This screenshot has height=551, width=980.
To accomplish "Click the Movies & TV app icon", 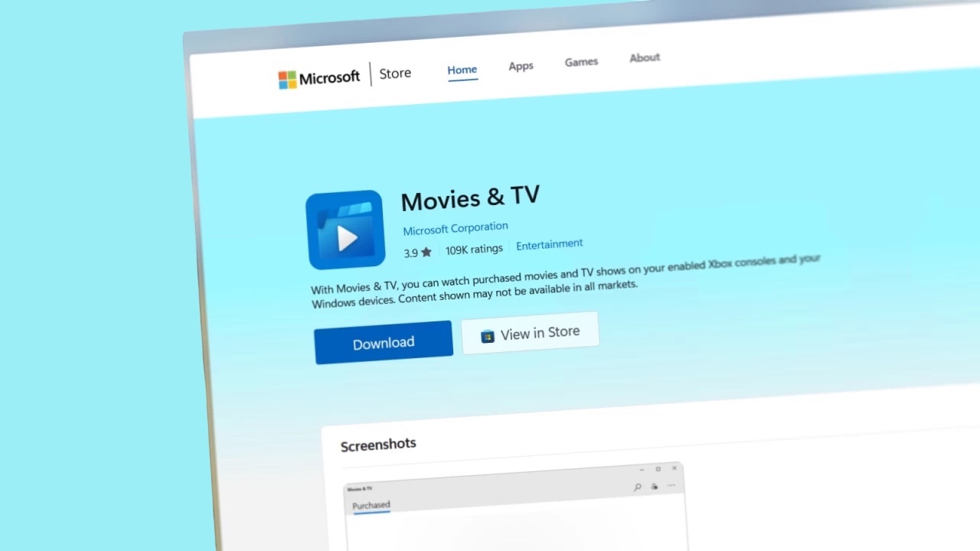I will tap(345, 230).
